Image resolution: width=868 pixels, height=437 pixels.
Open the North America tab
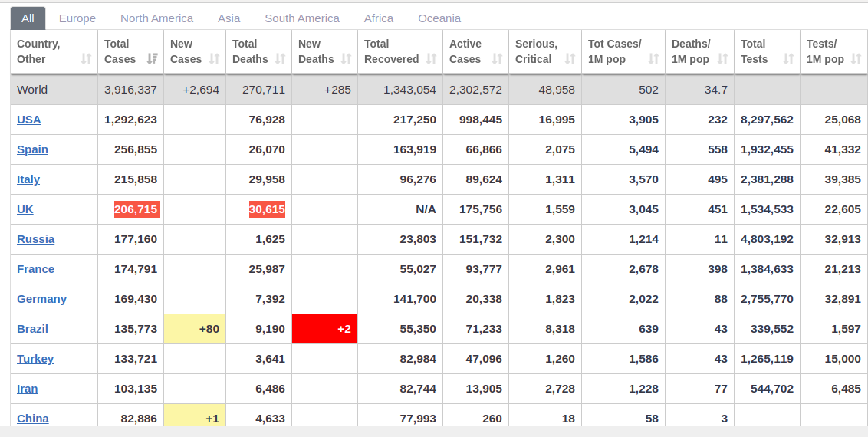coord(156,18)
